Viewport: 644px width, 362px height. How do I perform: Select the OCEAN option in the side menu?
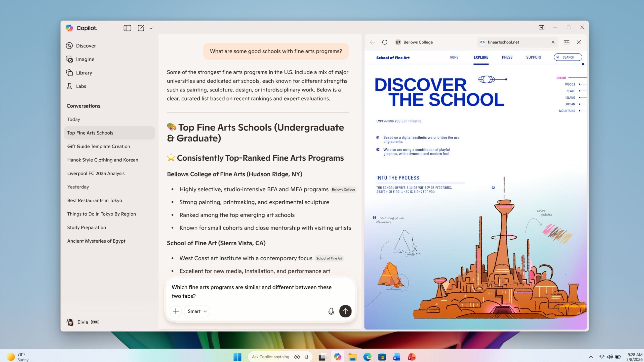pyautogui.click(x=570, y=104)
